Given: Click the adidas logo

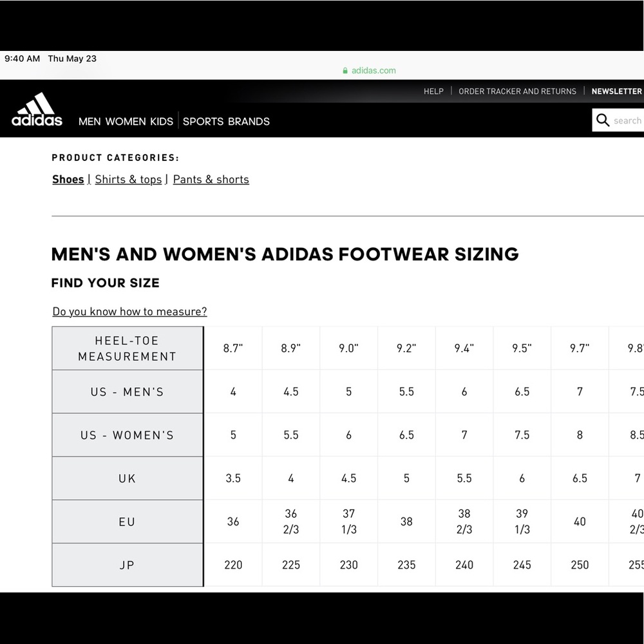Looking at the screenshot, I should click(37, 109).
